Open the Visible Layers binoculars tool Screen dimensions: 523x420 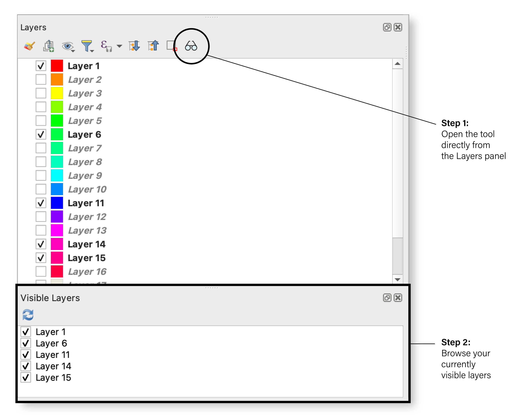[191, 46]
